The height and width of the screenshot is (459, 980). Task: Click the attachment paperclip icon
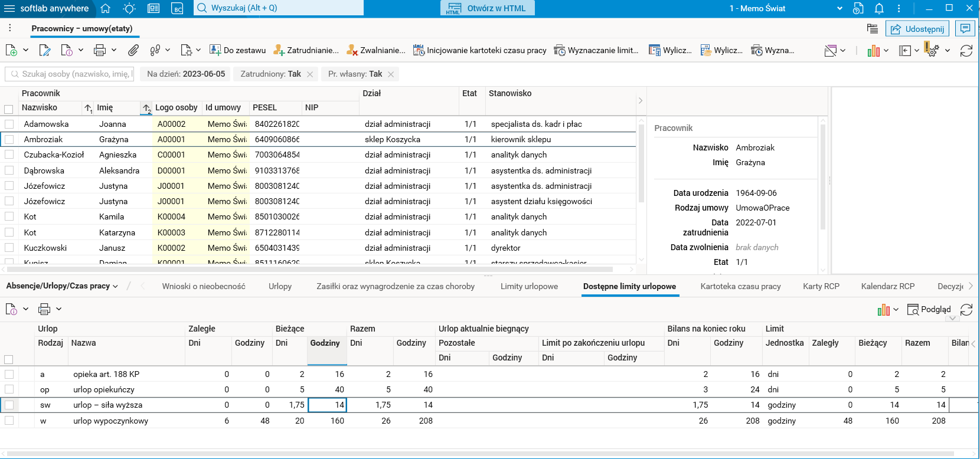tap(133, 50)
